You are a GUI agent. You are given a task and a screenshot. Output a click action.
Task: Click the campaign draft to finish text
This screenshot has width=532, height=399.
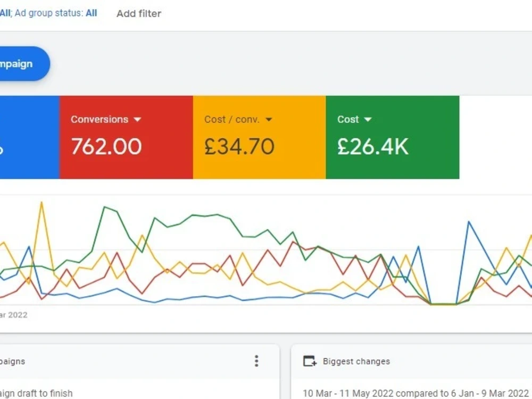point(36,393)
